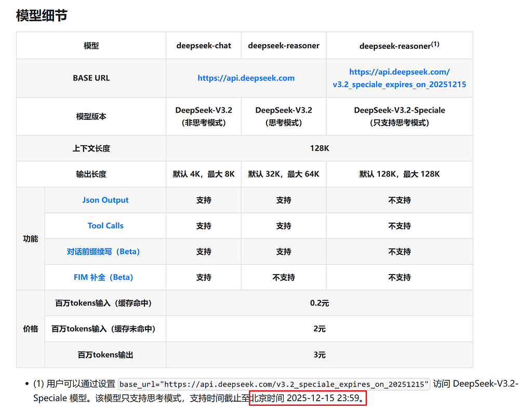Click the BASE URL row label
The image size is (532, 411).
(91, 78)
